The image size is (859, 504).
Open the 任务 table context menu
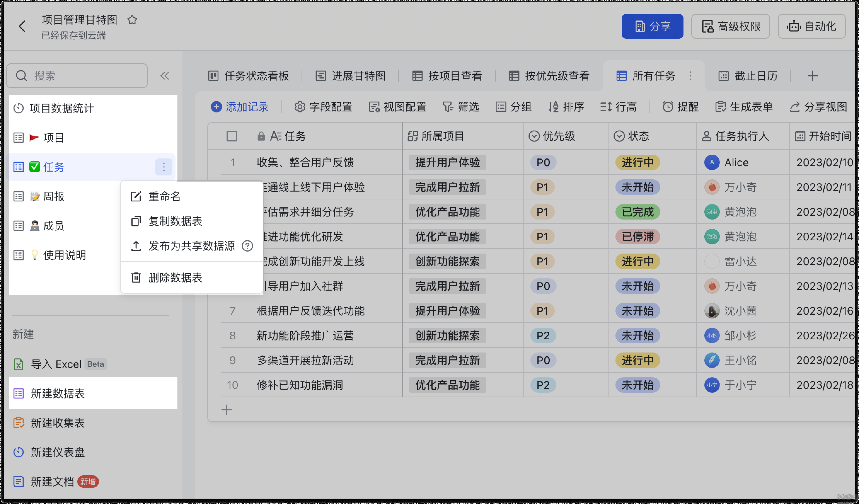[164, 167]
